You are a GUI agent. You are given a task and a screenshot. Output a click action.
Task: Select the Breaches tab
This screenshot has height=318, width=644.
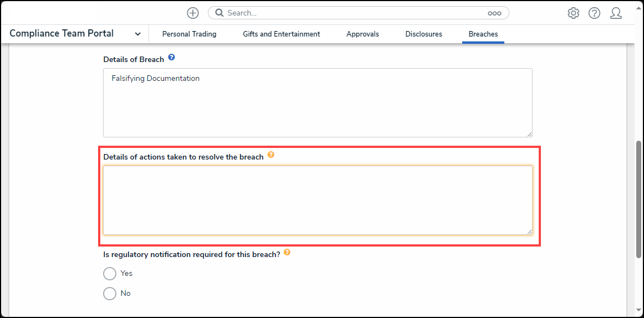coord(483,34)
